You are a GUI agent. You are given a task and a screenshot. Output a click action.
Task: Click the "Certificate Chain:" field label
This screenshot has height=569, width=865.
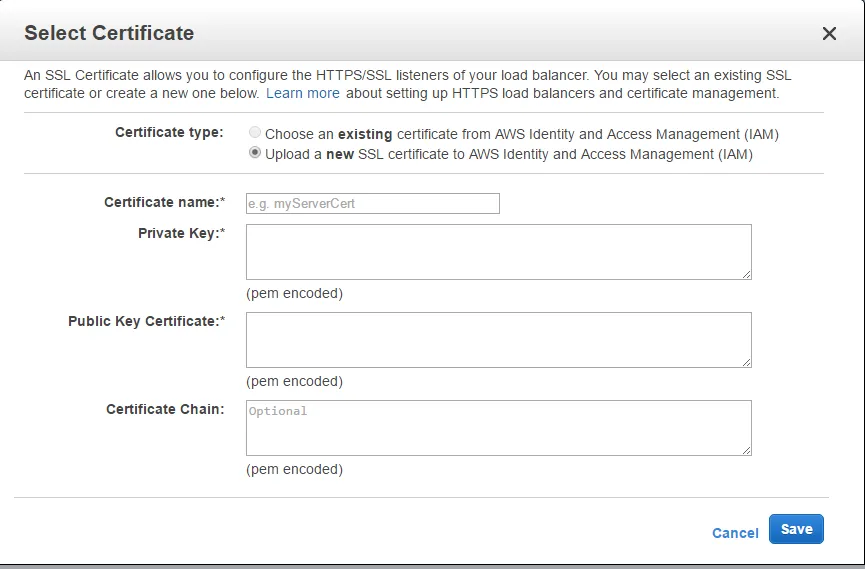pos(165,409)
